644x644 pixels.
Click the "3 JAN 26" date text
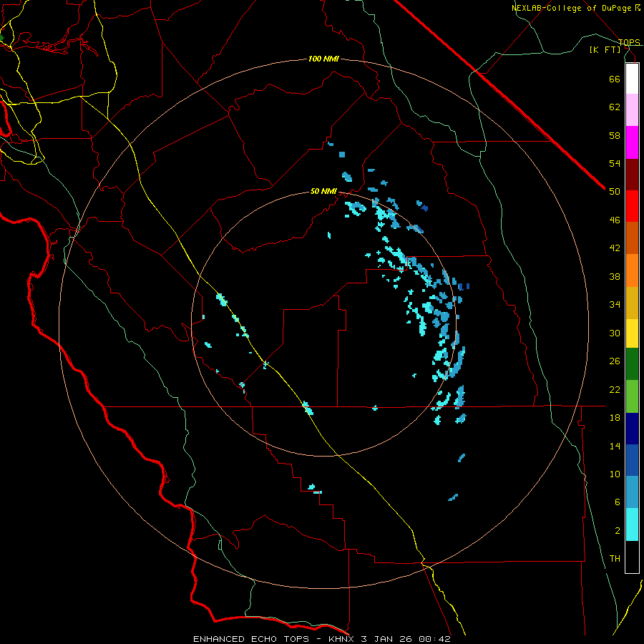tap(387, 639)
